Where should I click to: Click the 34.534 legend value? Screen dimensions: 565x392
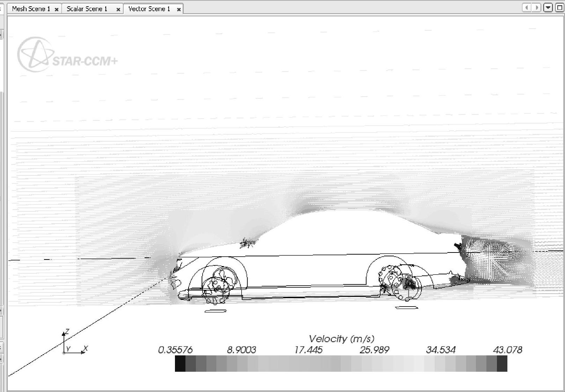coord(441,350)
